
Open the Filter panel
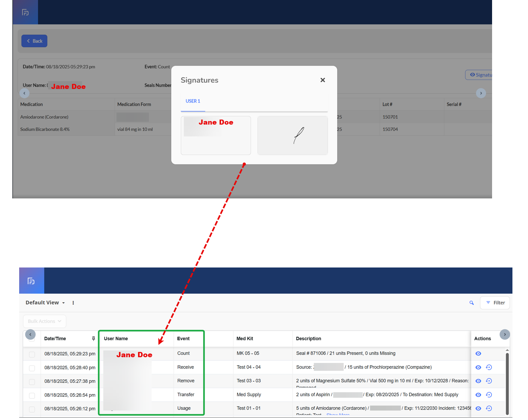click(x=495, y=303)
